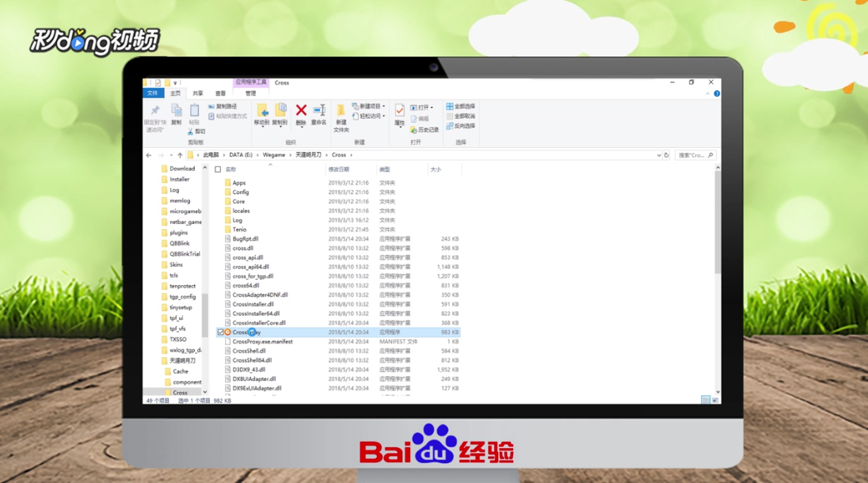Open the '管理' application tools tab
Viewport: 868px width, 483px height.
(x=252, y=93)
